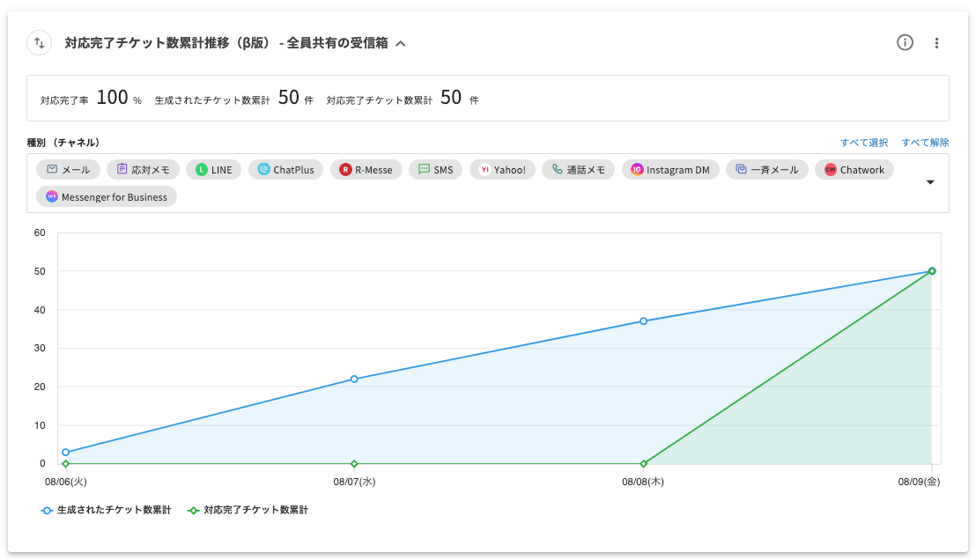Select the ChatPlus channel chip
The height and width of the screenshot is (560, 976).
click(x=285, y=170)
